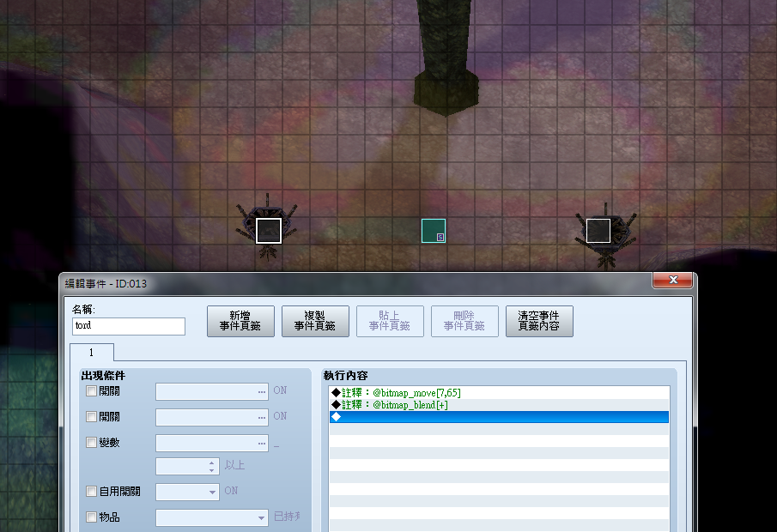Click the 清空事件頁籤內容 button
Screen dimensions: 777x532
point(539,321)
